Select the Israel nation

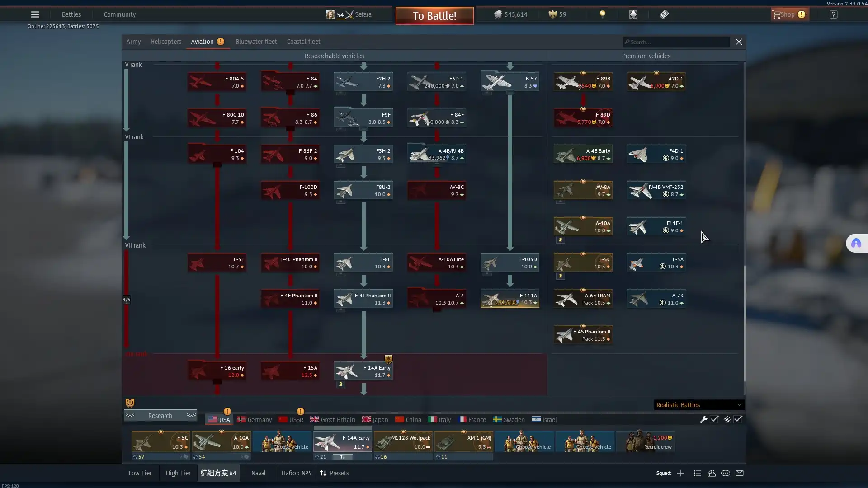click(544, 420)
